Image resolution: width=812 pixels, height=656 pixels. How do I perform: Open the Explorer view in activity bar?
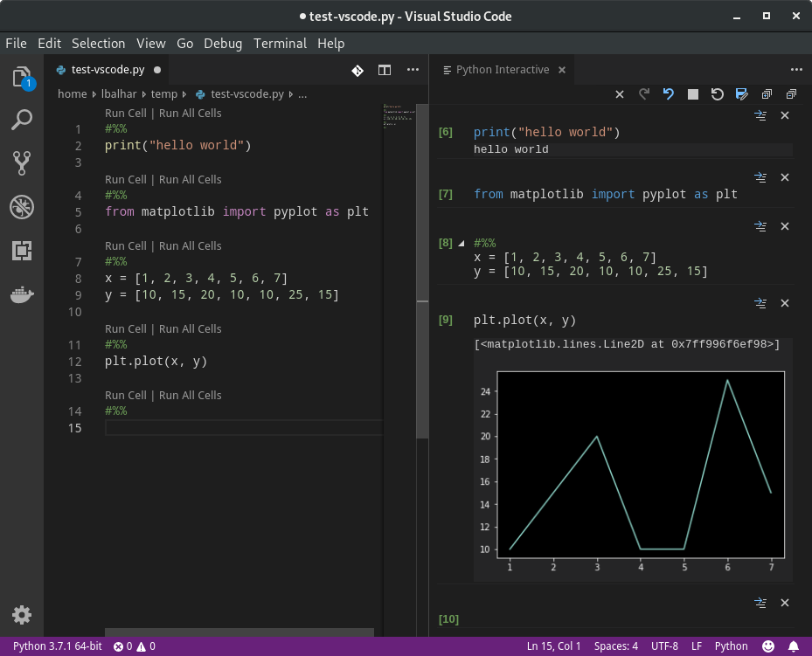pos(22,78)
